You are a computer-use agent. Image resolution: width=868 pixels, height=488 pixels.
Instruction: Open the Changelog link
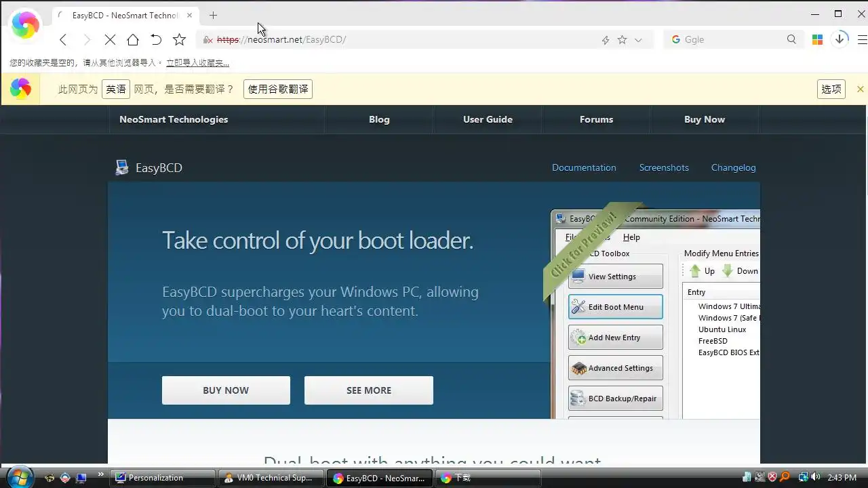coord(733,167)
